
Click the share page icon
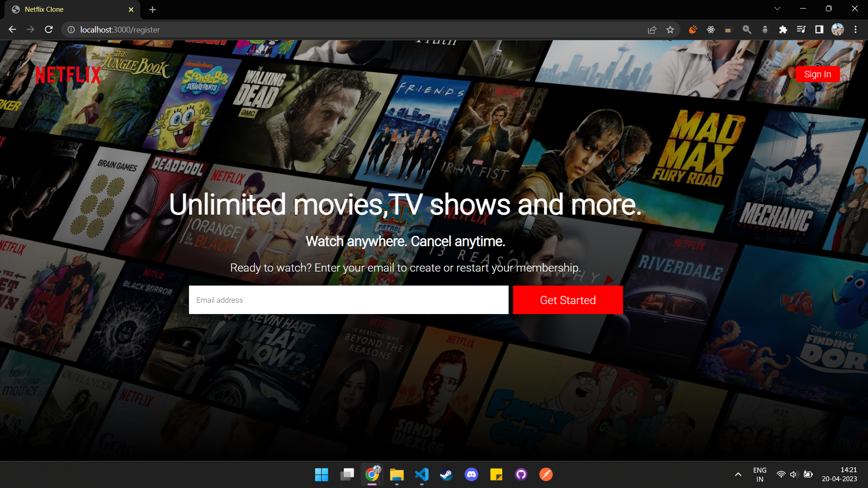(x=652, y=29)
